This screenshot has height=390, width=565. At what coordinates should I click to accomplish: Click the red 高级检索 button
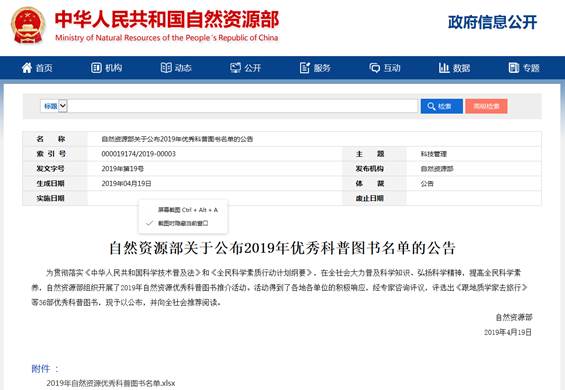point(486,106)
